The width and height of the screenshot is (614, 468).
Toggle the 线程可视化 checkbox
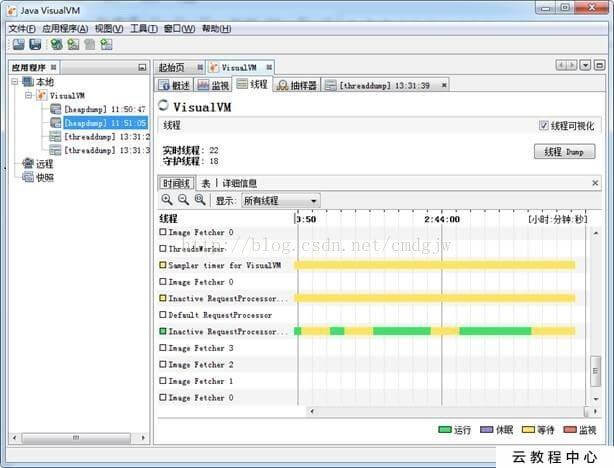pos(544,126)
